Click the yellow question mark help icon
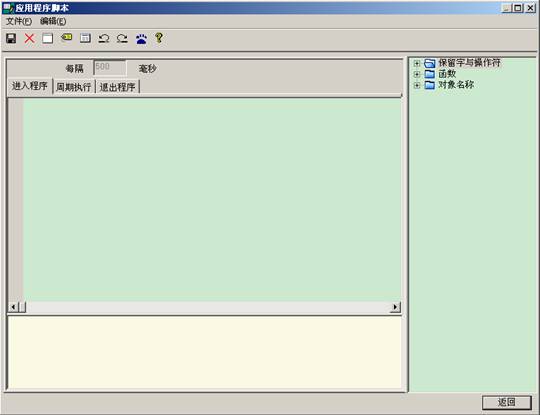Image resolution: width=540 pixels, height=415 pixels. [x=159, y=38]
